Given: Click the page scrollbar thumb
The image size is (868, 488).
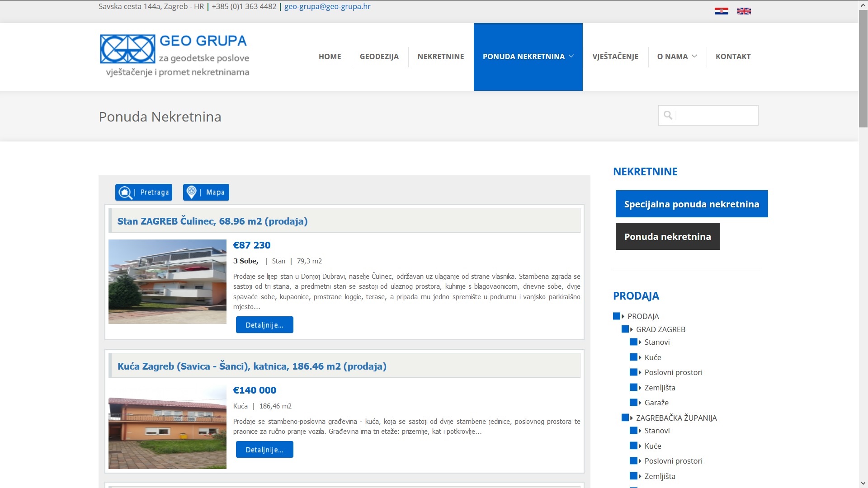Looking at the screenshot, I should pos(863,68).
